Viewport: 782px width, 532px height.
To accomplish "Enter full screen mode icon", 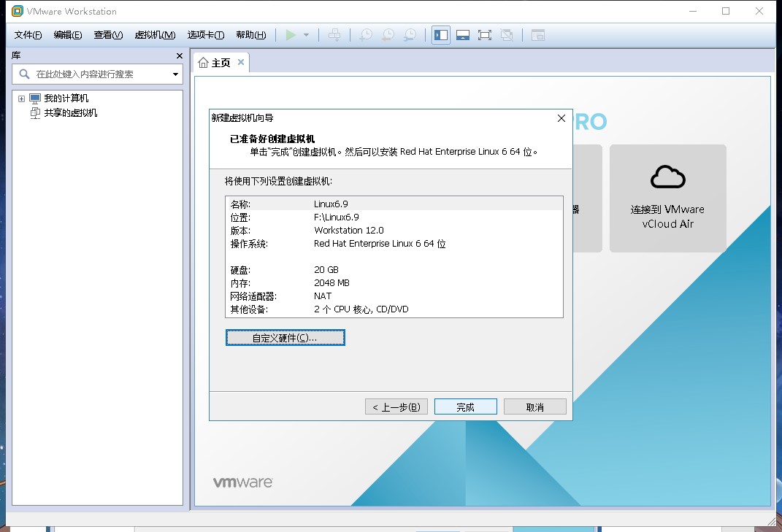I will pos(485,35).
